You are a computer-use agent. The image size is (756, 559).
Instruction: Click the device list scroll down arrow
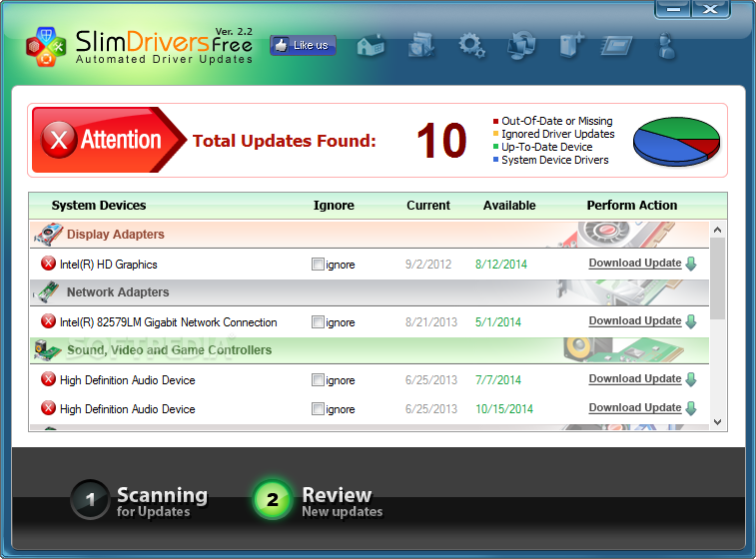click(x=717, y=422)
